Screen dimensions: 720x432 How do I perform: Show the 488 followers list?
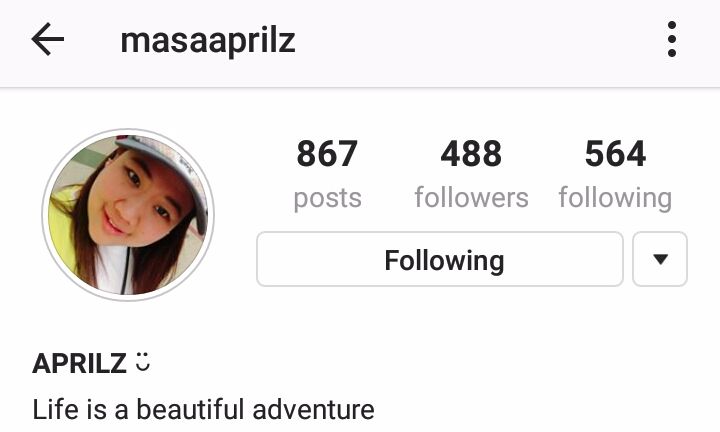pyautogui.click(x=471, y=154)
